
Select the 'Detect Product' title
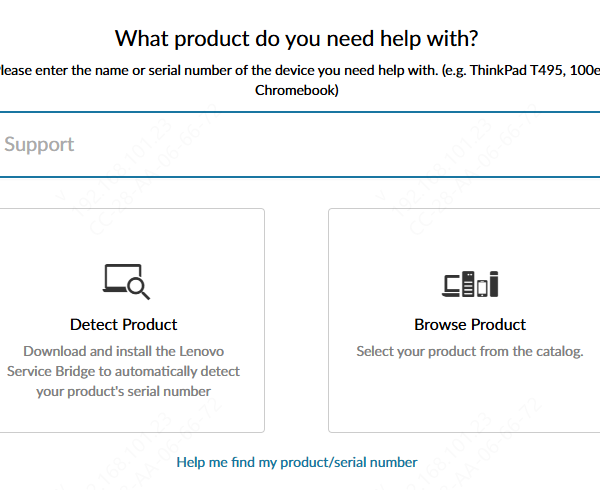pos(124,325)
